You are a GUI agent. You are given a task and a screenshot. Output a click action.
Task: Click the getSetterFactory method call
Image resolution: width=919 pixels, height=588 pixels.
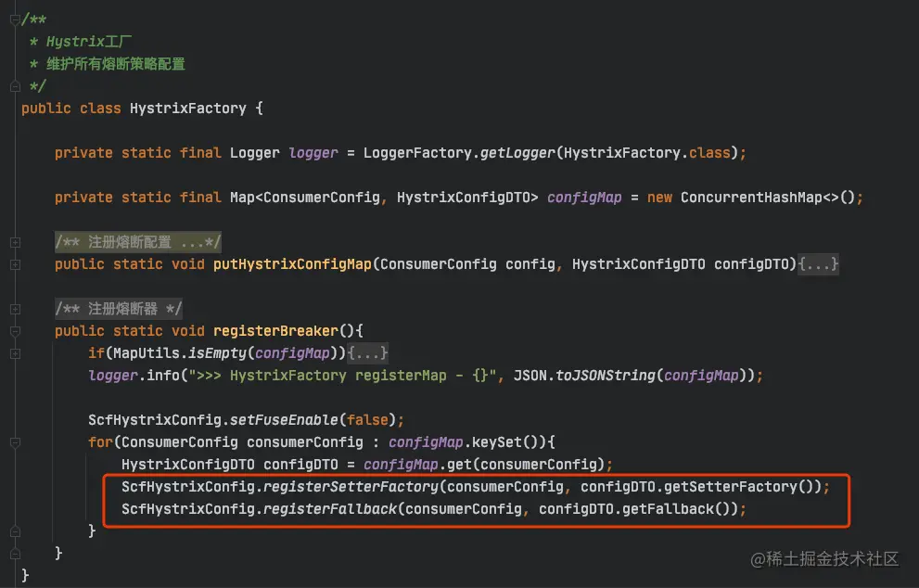point(730,487)
